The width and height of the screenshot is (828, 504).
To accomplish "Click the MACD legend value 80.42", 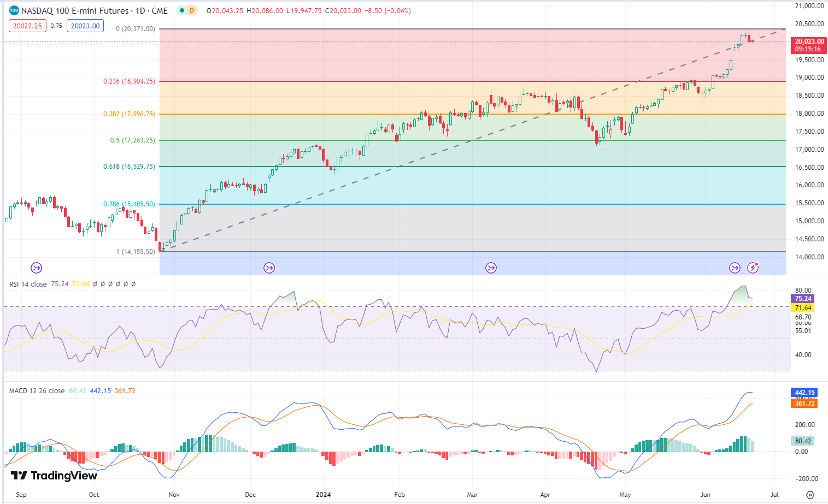I will click(78, 391).
